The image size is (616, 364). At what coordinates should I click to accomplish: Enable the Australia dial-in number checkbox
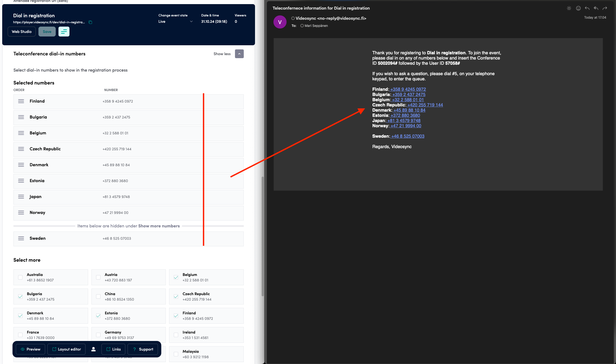[20, 277]
